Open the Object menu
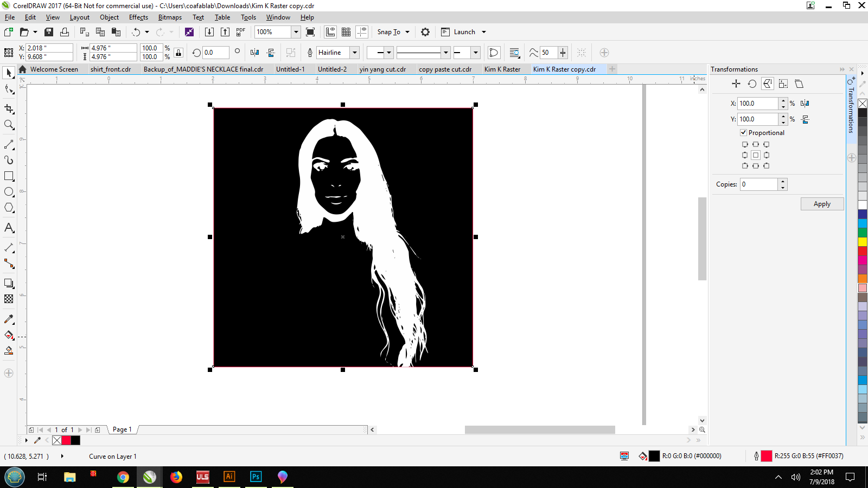The height and width of the screenshot is (488, 868). (109, 17)
